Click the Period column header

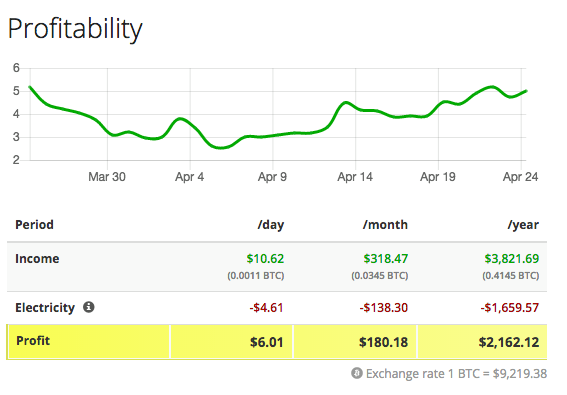(34, 225)
